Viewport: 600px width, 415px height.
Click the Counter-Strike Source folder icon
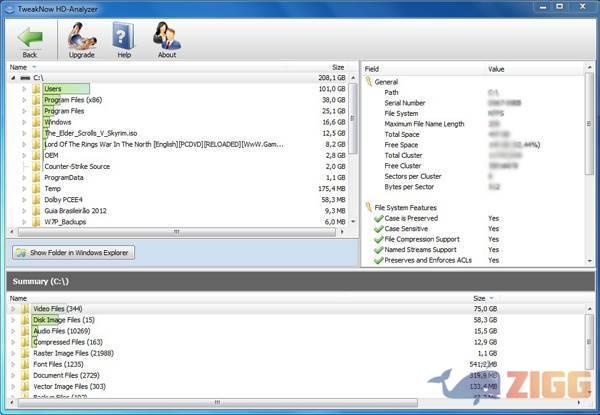36,167
